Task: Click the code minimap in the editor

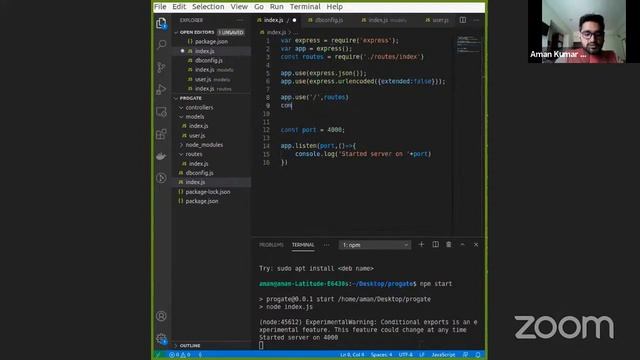Action: (468, 45)
